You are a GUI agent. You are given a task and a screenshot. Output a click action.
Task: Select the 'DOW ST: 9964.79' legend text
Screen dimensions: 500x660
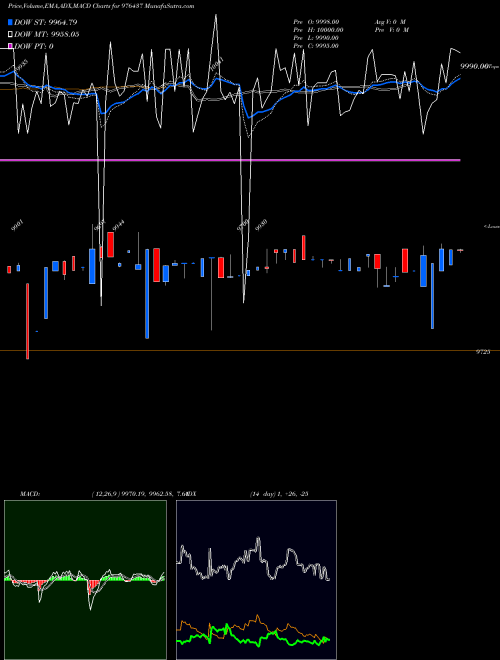point(45,22)
